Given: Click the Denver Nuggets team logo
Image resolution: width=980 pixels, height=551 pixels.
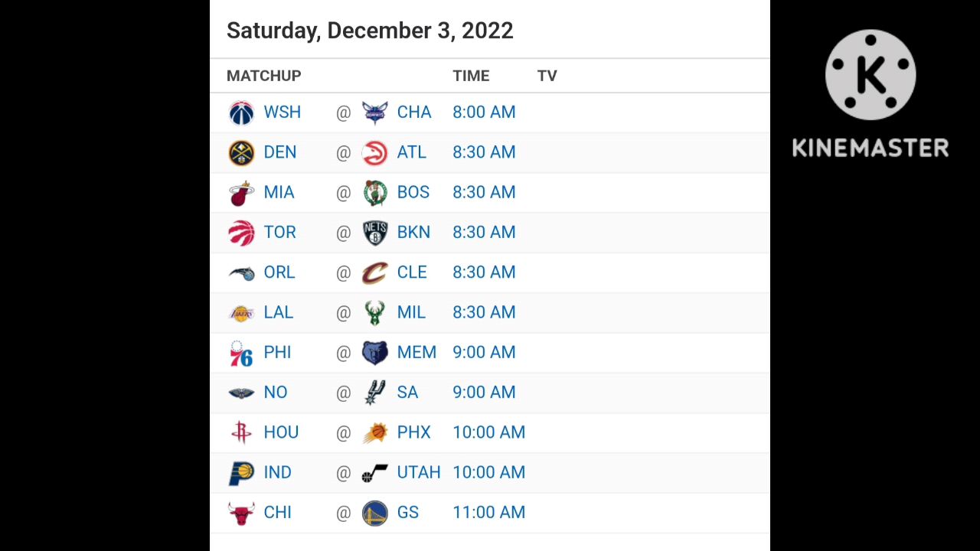Looking at the screenshot, I should [241, 152].
